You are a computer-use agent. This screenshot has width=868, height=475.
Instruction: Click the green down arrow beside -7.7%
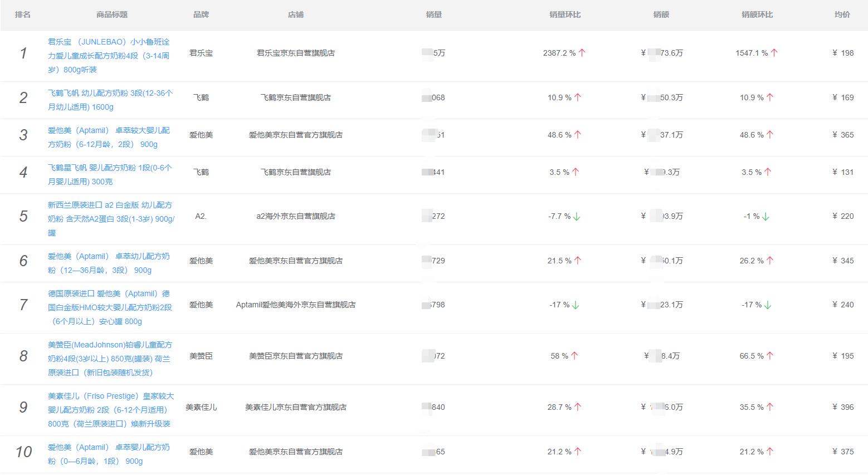tap(576, 217)
